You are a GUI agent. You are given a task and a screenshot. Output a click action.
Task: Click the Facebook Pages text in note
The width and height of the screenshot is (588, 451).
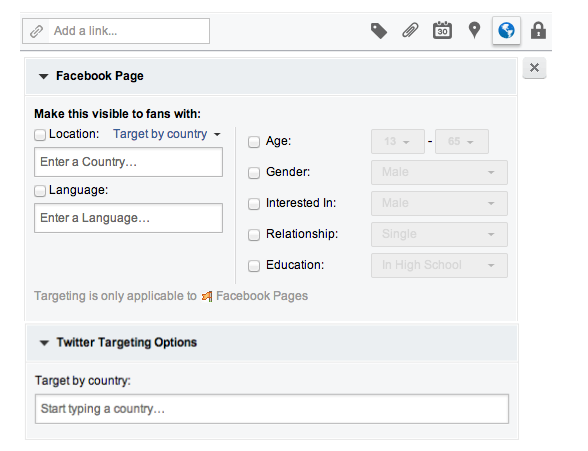(262, 296)
